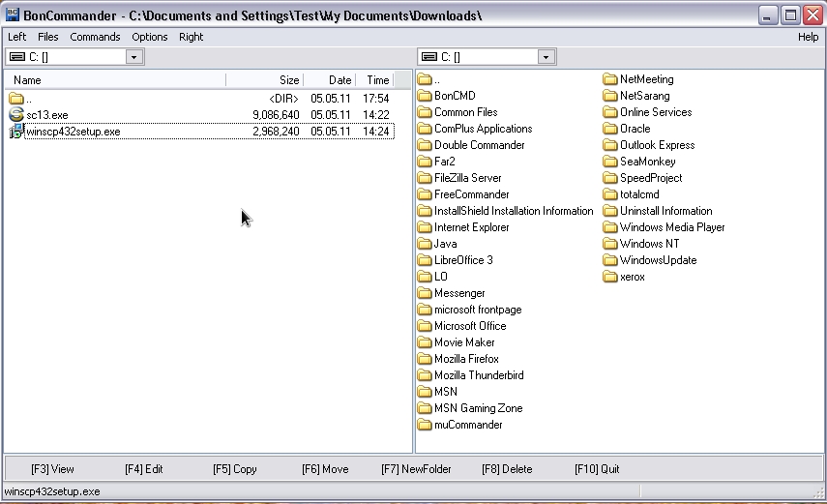The height and width of the screenshot is (504, 827).
Task: Click the Messenger folder icon
Action: click(425, 293)
